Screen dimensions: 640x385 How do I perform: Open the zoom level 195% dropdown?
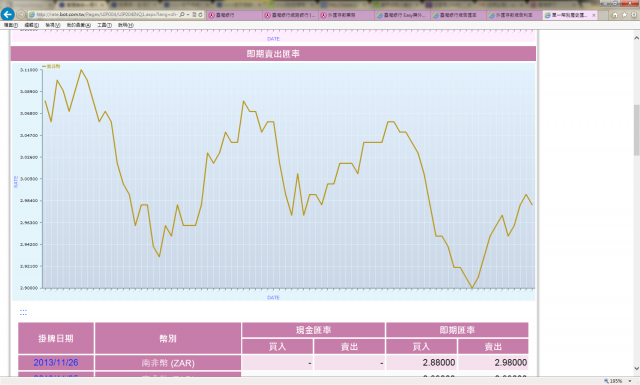[x=630, y=381]
